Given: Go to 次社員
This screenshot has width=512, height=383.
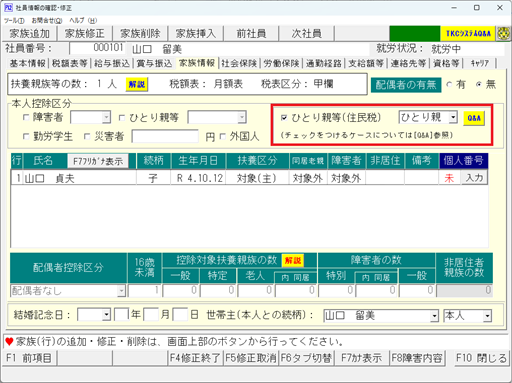Looking at the screenshot, I should point(306,33).
